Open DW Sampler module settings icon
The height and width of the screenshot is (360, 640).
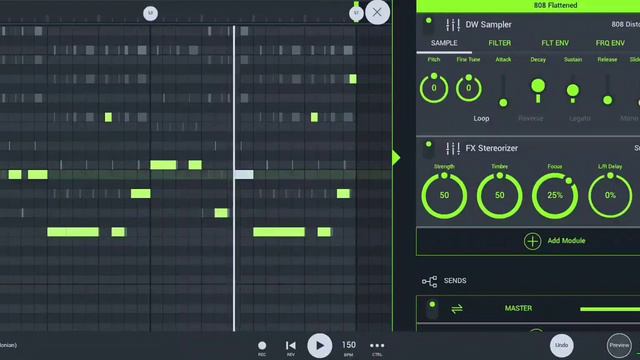453,24
